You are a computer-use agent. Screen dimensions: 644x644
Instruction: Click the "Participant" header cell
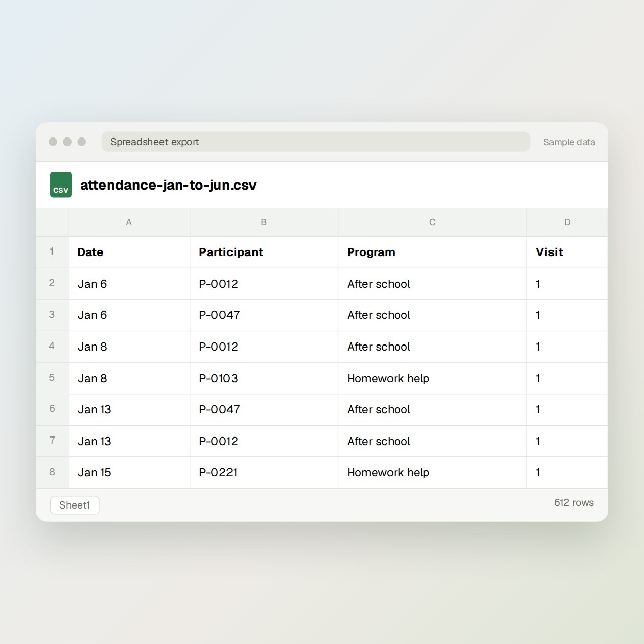tap(264, 252)
